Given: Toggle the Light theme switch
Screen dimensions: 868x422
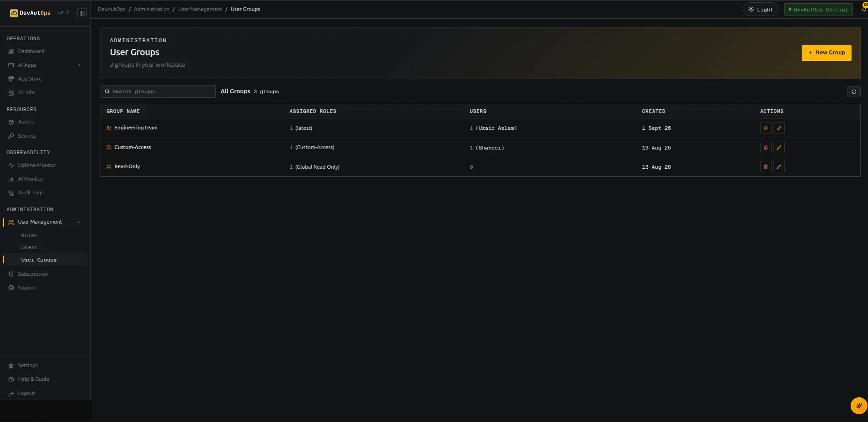Looking at the screenshot, I should 761,10.
